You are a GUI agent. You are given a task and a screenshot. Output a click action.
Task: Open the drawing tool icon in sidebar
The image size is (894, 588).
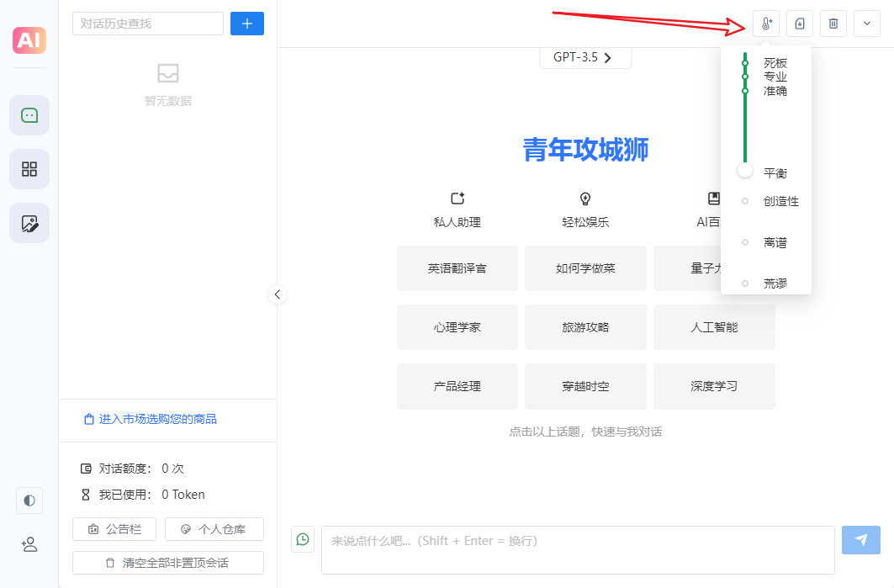[29, 223]
